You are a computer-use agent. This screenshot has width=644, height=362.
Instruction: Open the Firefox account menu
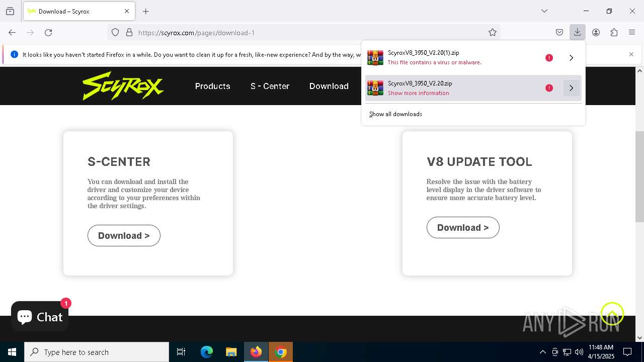[x=596, y=32]
